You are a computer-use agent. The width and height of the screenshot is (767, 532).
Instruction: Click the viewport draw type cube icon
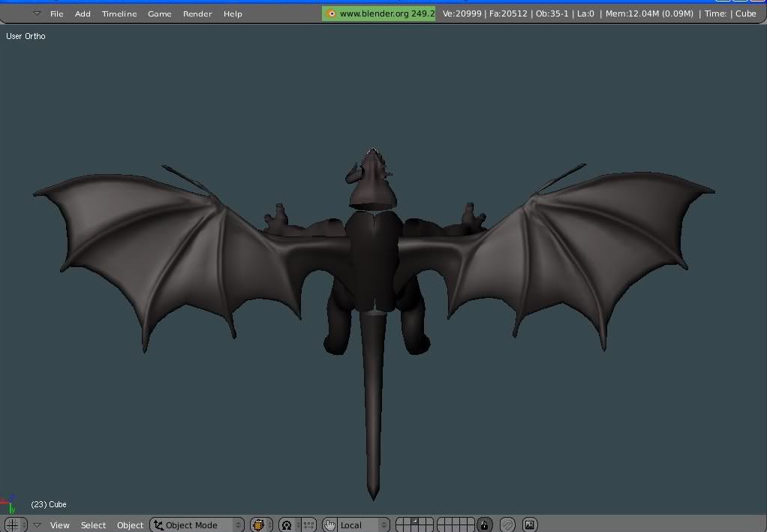click(x=260, y=524)
